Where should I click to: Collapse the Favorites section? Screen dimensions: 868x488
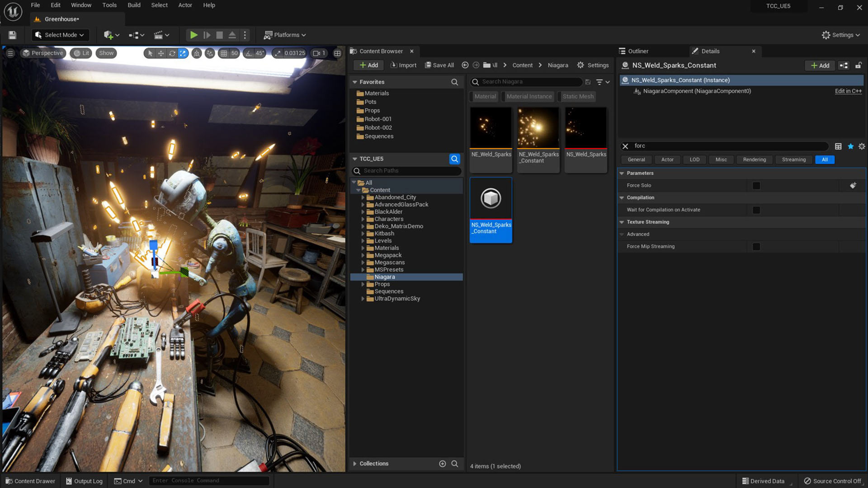[355, 82]
